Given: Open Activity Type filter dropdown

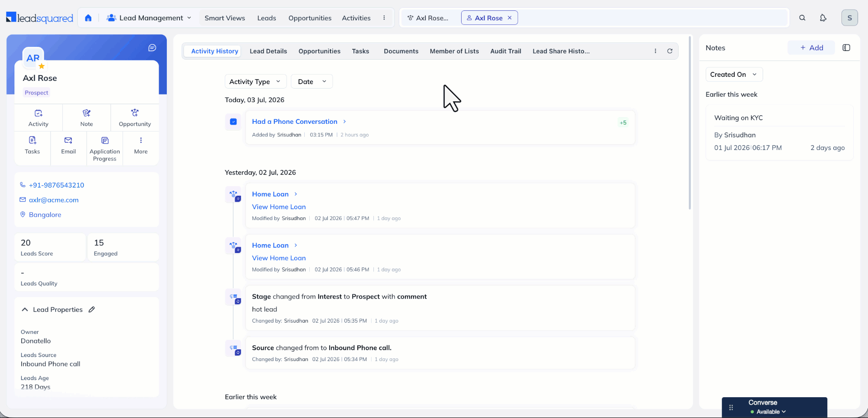Looking at the screenshot, I should tap(255, 81).
